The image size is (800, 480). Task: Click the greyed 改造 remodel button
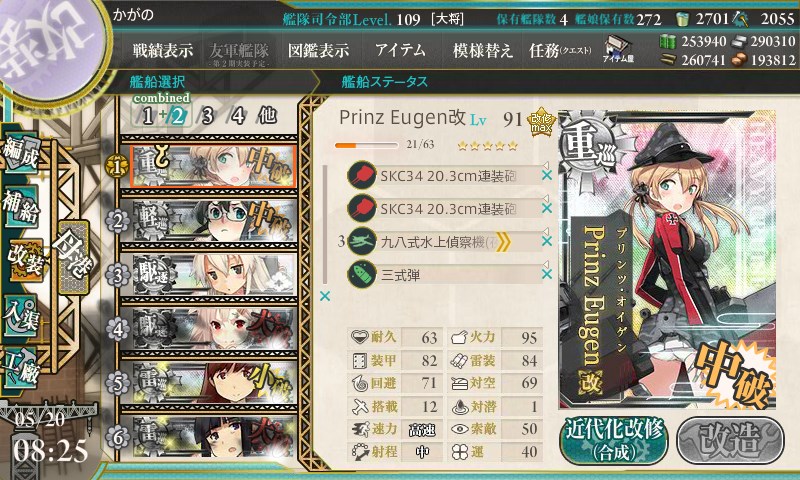[730, 440]
